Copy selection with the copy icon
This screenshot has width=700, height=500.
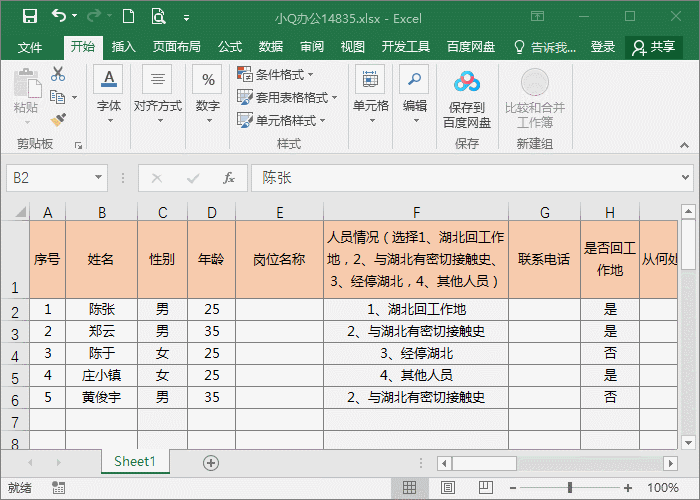tap(58, 97)
